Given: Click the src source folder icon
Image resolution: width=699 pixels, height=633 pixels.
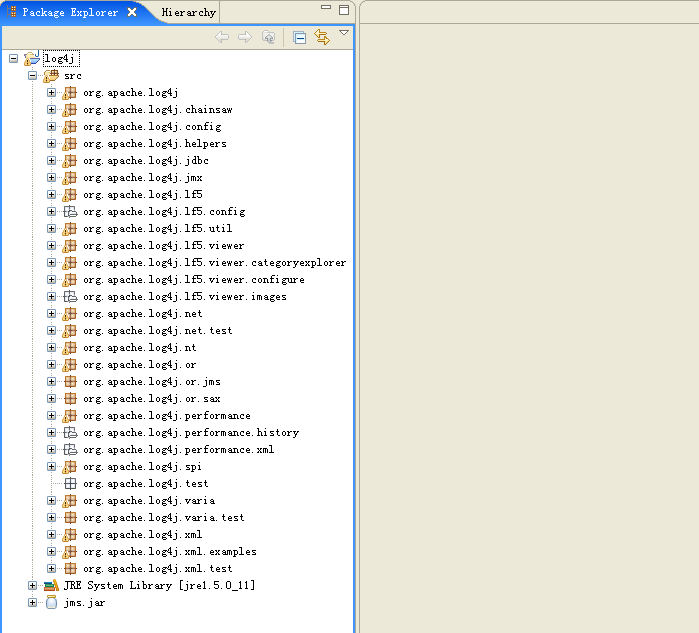Looking at the screenshot, I should pyautogui.click(x=51, y=75).
